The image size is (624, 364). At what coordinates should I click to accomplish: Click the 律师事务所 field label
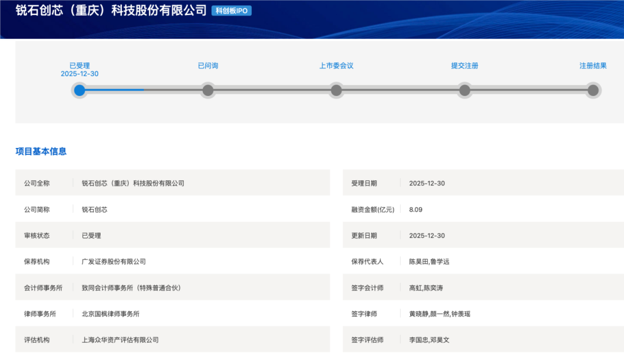40,314
